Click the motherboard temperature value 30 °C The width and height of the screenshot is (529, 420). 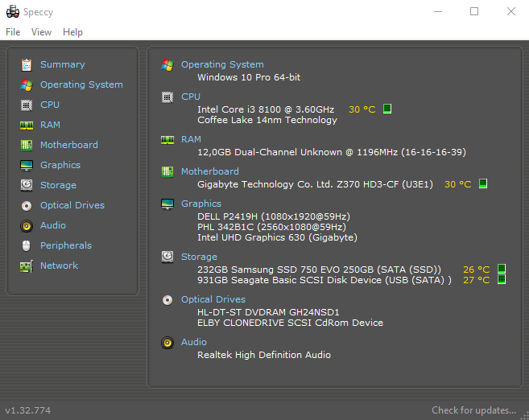(458, 184)
